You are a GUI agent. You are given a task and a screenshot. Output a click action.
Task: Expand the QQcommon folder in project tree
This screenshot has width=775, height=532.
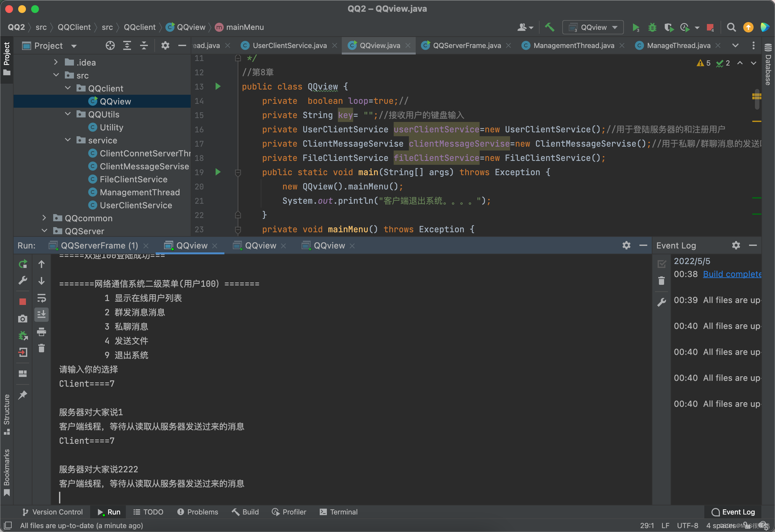click(44, 218)
